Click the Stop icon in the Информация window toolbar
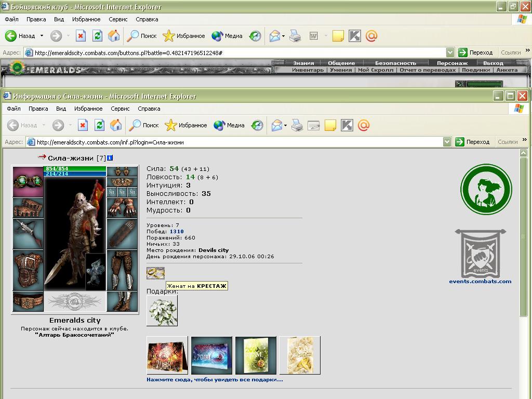This screenshot has height=399, width=532. coord(83,125)
